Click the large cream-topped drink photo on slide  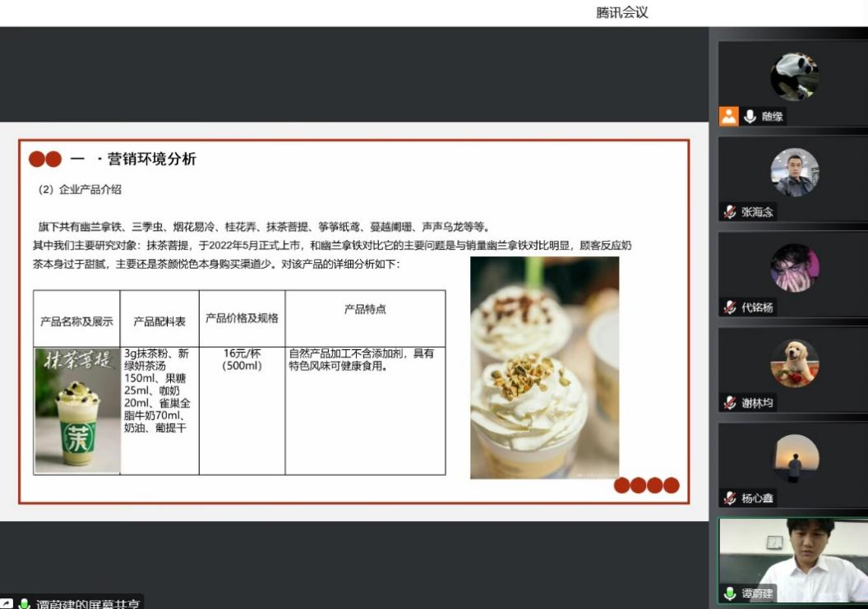544,367
